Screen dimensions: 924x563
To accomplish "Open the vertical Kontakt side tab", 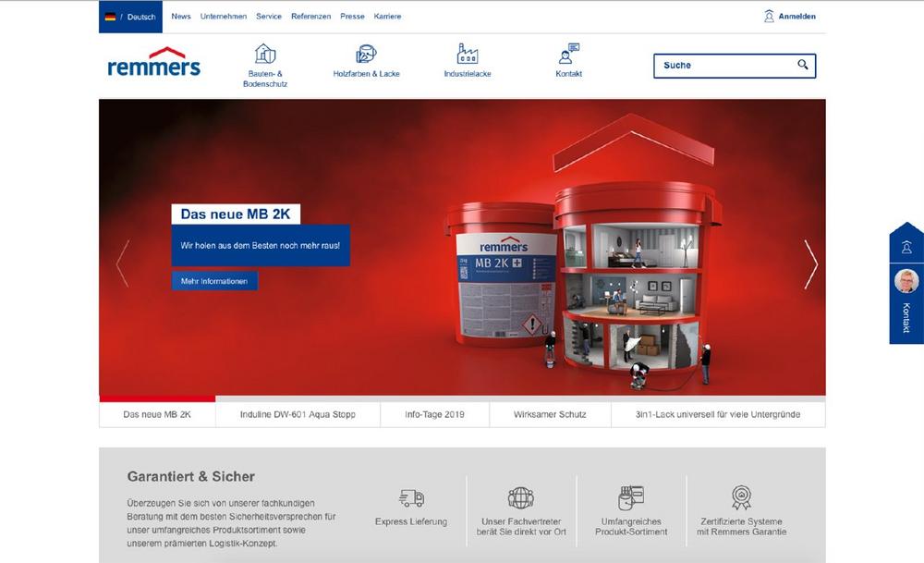I will 906,318.
